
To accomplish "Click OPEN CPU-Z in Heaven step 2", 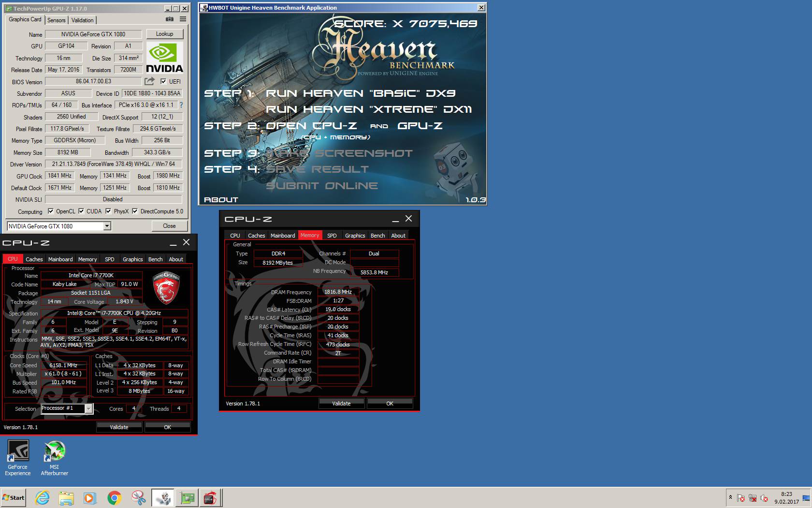I will pos(312,126).
